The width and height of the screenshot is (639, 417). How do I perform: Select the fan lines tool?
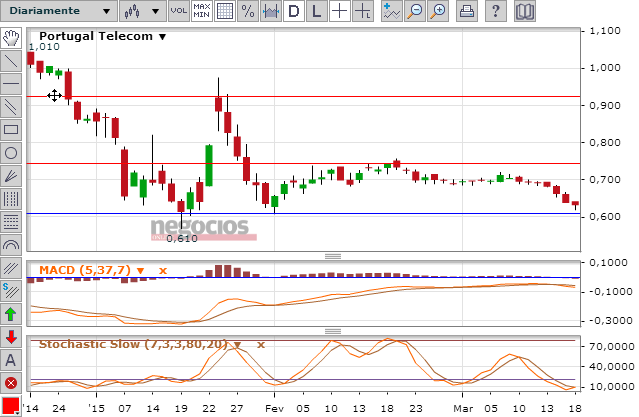(11, 176)
